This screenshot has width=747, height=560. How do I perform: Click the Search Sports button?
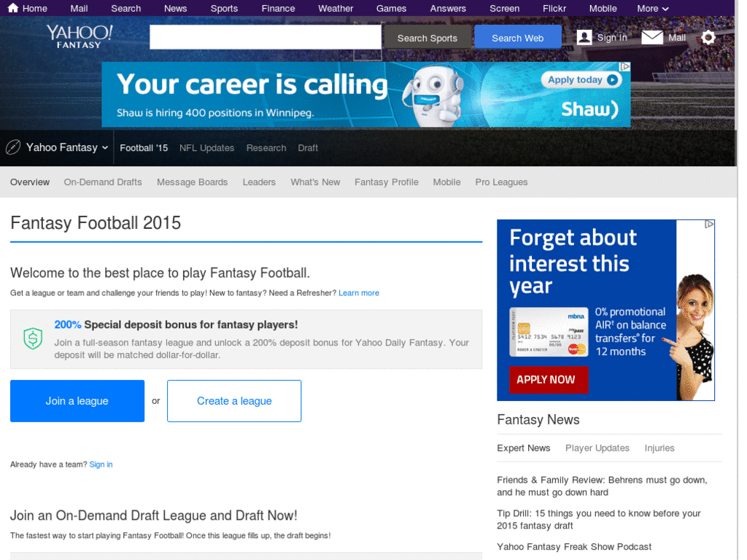click(x=427, y=38)
